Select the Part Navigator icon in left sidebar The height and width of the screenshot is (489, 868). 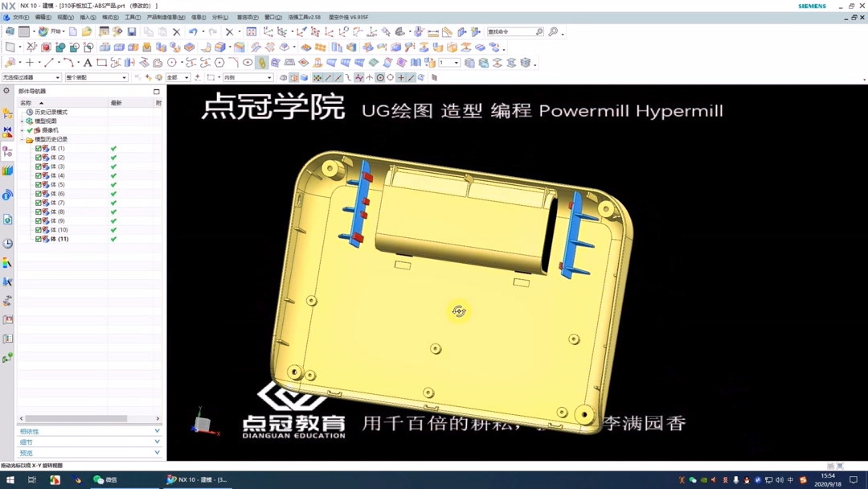click(7, 150)
